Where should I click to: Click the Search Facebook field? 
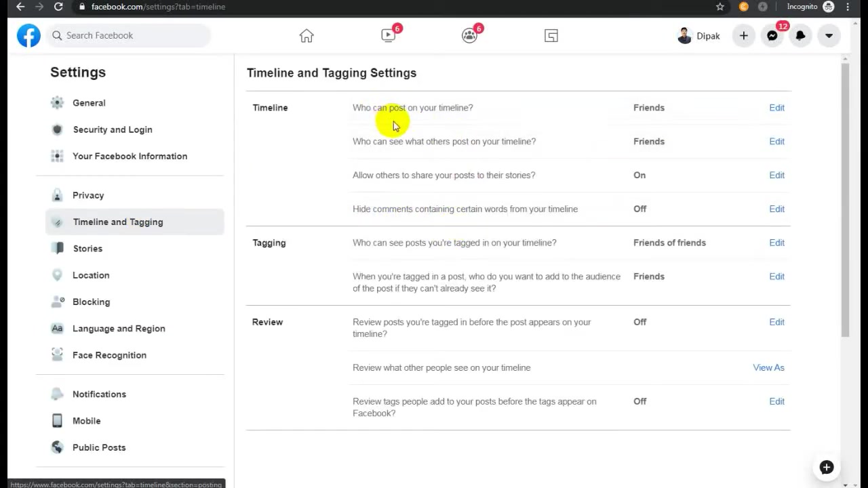coord(129,35)
